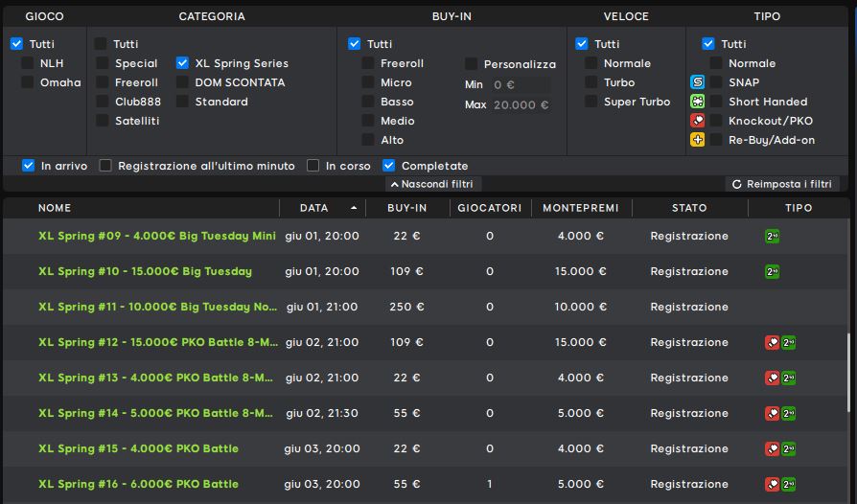
Task: Click the red knockout icon in XL Spring #16 row
Action: [773, 484]
